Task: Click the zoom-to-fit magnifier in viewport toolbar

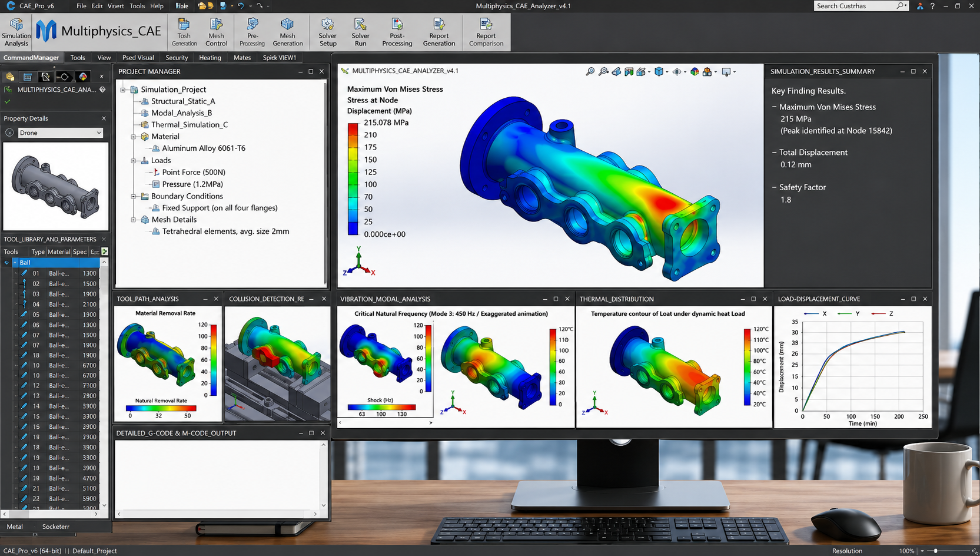Action: [x=590, y=71]
